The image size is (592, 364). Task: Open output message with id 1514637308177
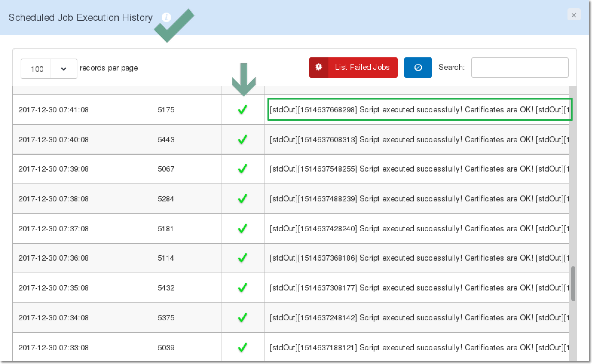pyautogui.click(x=419, y=288)
